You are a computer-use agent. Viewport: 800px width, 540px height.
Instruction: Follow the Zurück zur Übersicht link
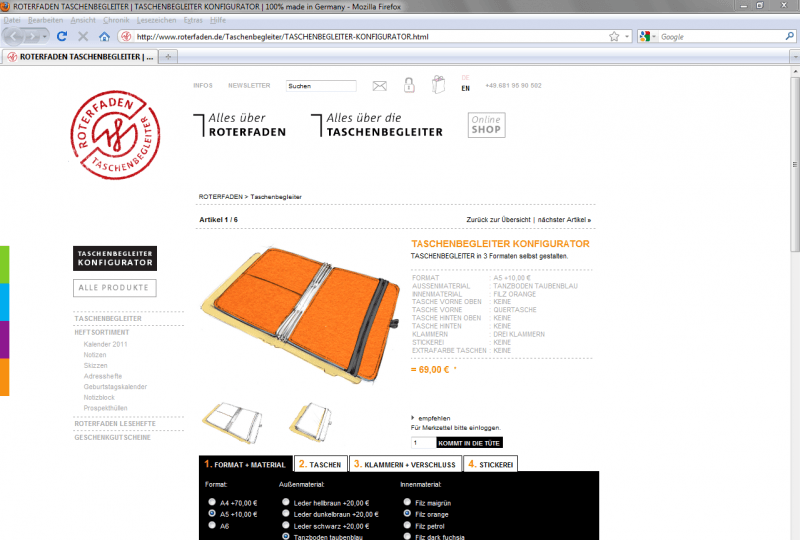pos(498,219)
